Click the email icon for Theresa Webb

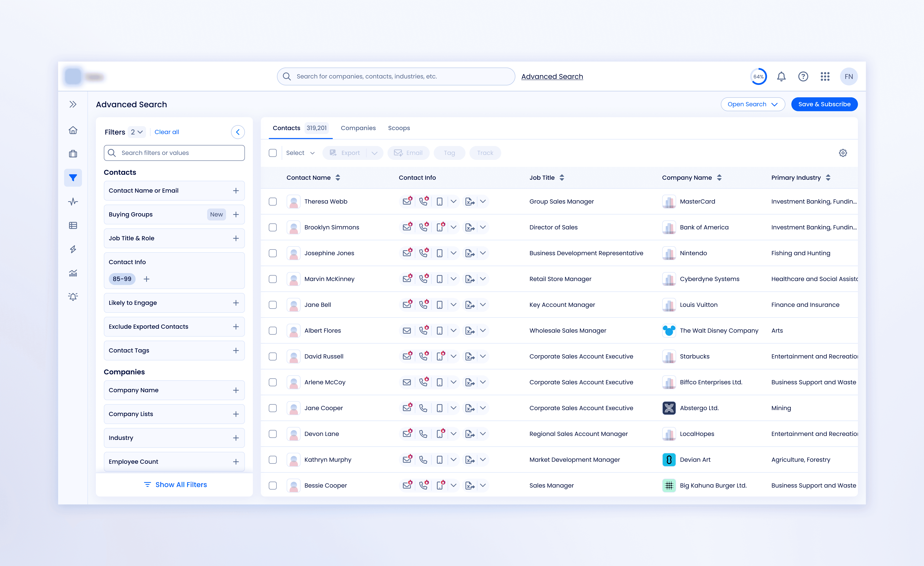[407, 202]
